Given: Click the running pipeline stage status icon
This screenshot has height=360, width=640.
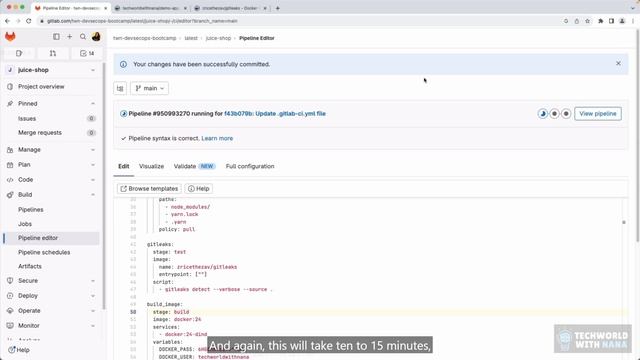Looking at the screenshot, I should [542, 114].
